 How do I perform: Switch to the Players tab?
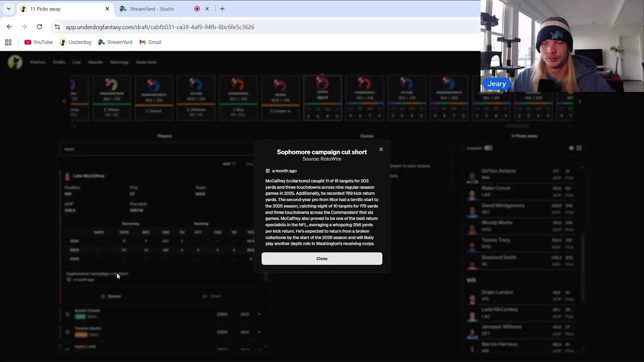click(165, 136)
